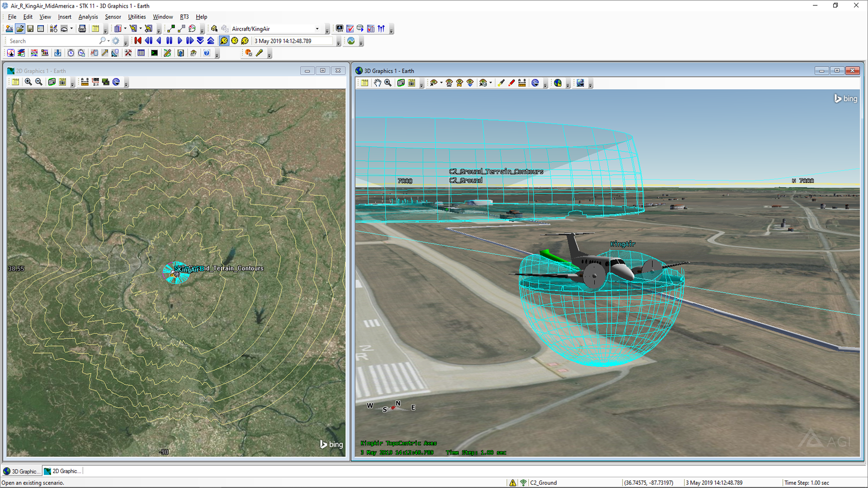Click the 3D window zoom magnifier icon
The height and width of the screenshot is (488, 868).
coord(388,83)
